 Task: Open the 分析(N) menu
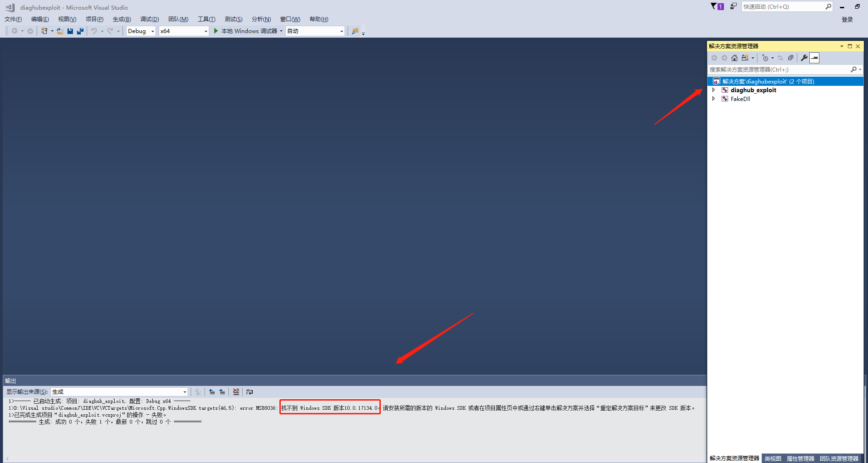pos(261,19)
